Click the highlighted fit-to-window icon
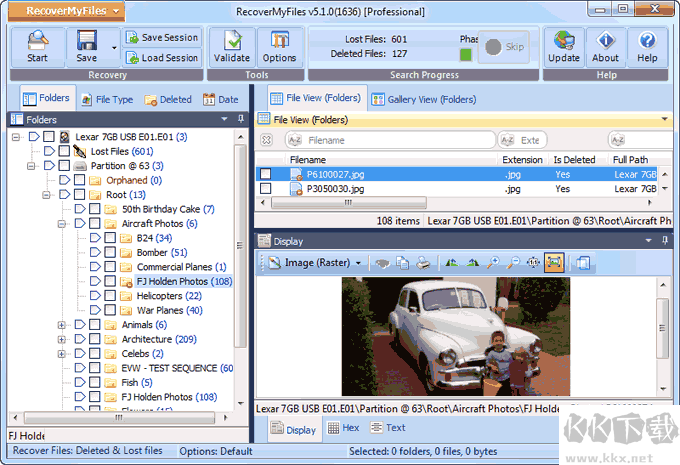 pyautogui.click(x=553, y=263)
